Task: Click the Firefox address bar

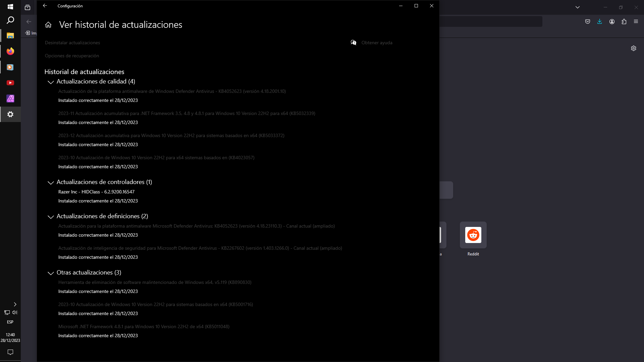Action: 491,21
